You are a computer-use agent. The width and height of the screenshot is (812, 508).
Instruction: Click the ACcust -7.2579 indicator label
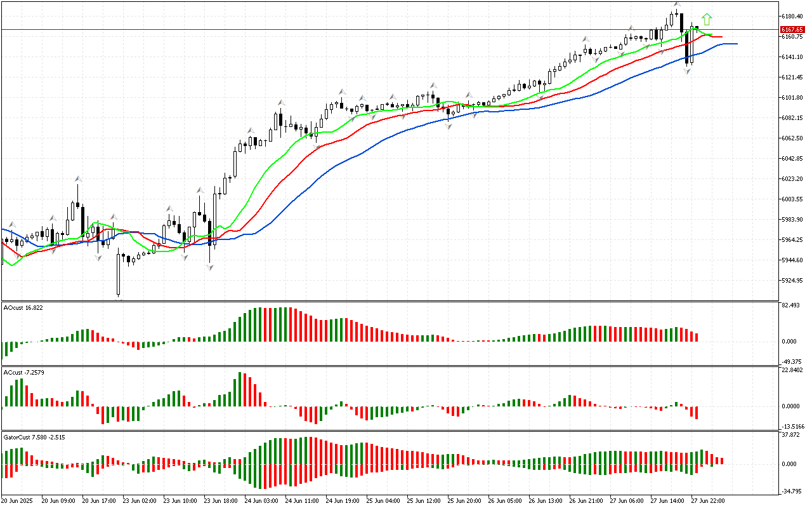[24, 372]
